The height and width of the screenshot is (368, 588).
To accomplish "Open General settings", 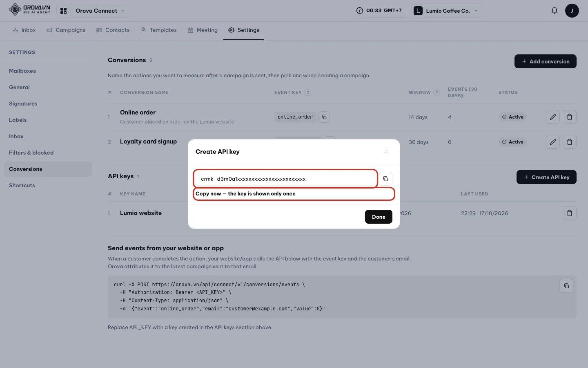I will [48, 87].
